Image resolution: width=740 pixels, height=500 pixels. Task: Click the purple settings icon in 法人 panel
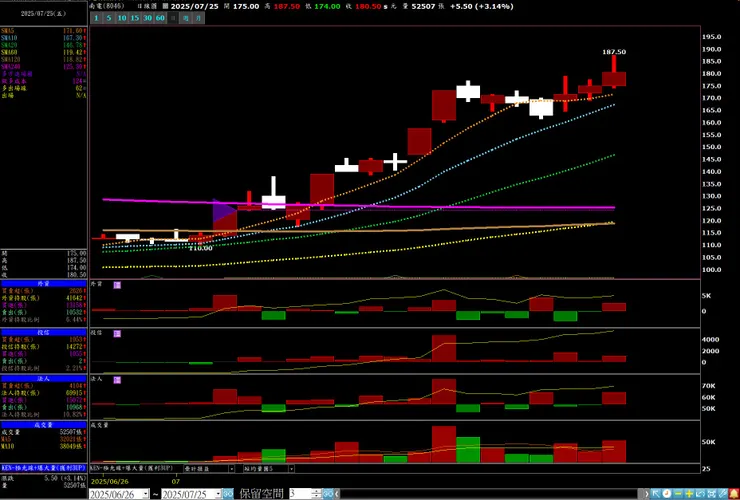coord(117,380)
